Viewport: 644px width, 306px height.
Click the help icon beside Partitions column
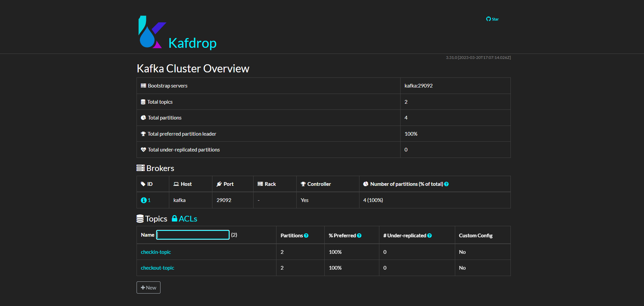(306, 236)
